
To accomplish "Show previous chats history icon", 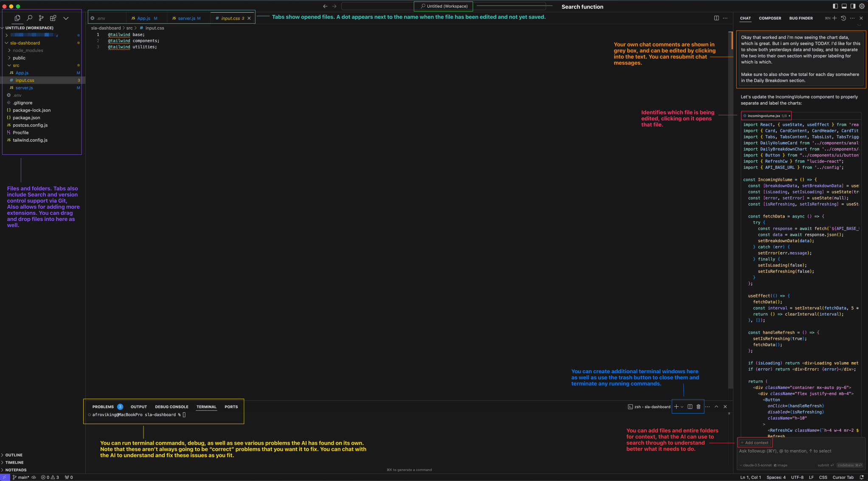I will (843, 18).
